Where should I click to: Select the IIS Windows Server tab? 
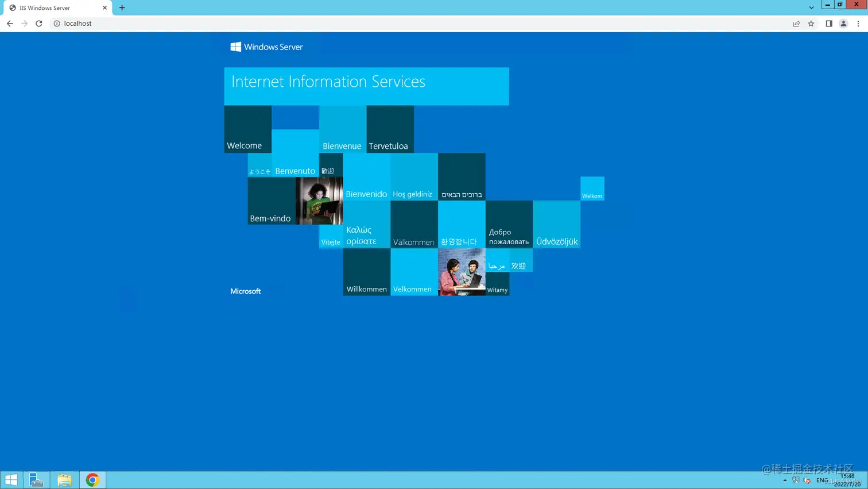pyautogui.click(x=57, y=8)
